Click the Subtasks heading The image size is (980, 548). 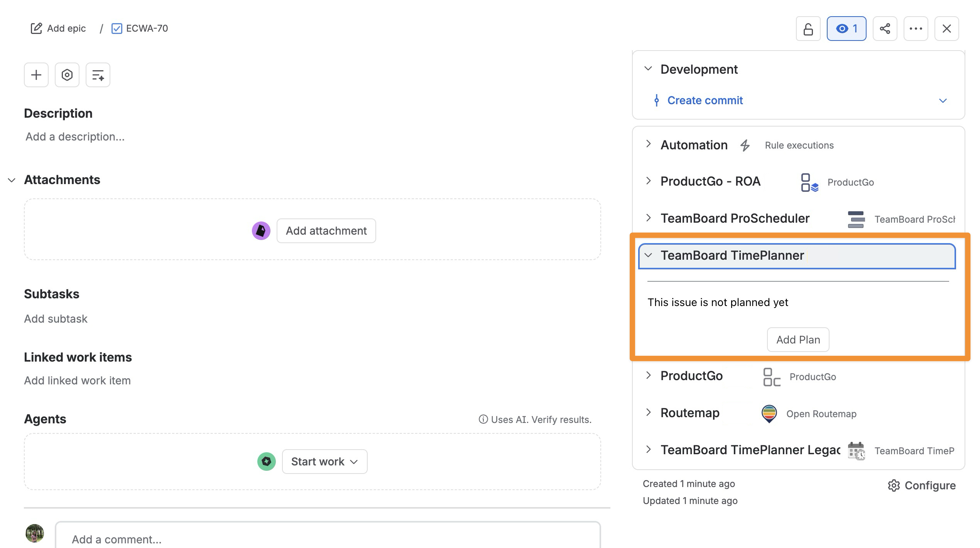pos(52,294)
